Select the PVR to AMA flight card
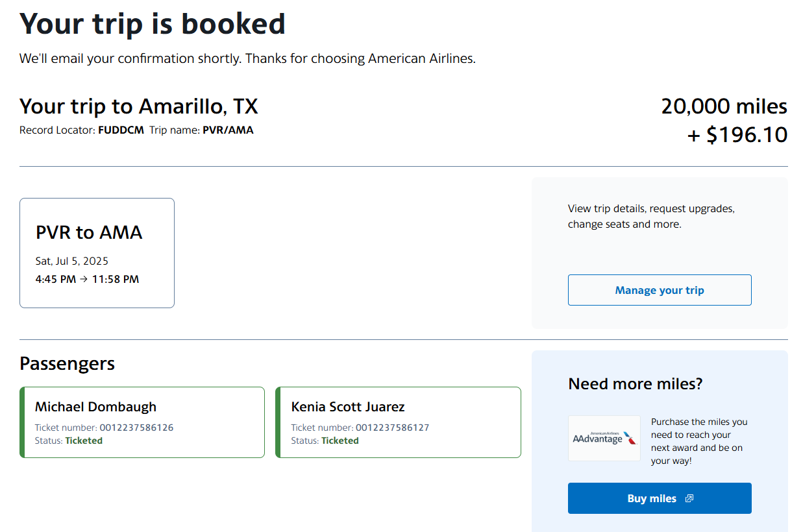Image resolution: width=803 pixels, height=532 pixels. [x=97, y=252]
